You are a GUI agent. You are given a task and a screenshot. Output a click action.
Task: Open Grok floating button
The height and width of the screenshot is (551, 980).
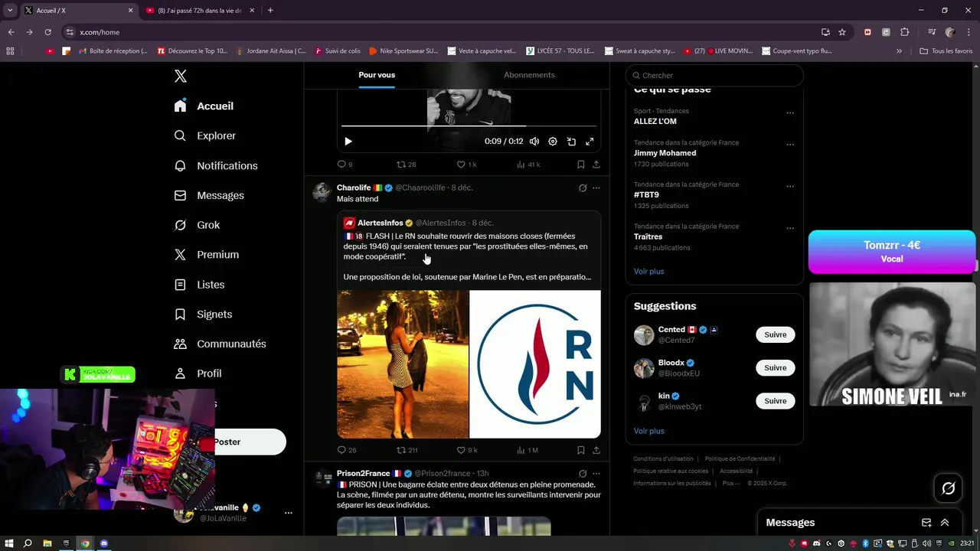click(x=948, y=488)
